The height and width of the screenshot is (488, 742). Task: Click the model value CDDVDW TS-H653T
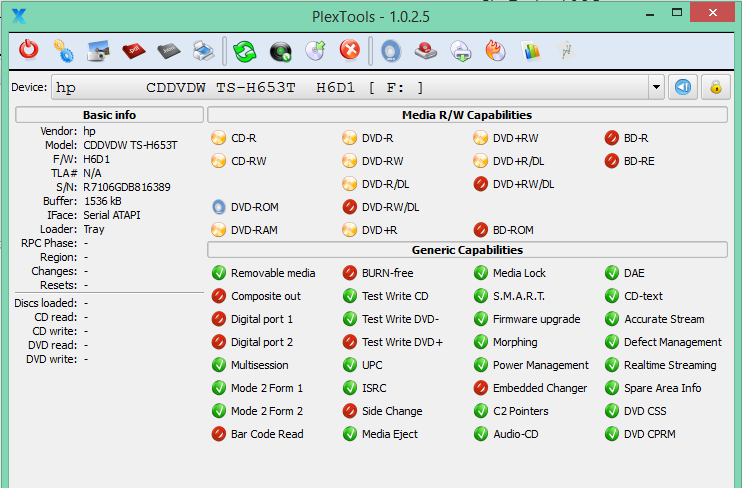click(x=131, y=145)
